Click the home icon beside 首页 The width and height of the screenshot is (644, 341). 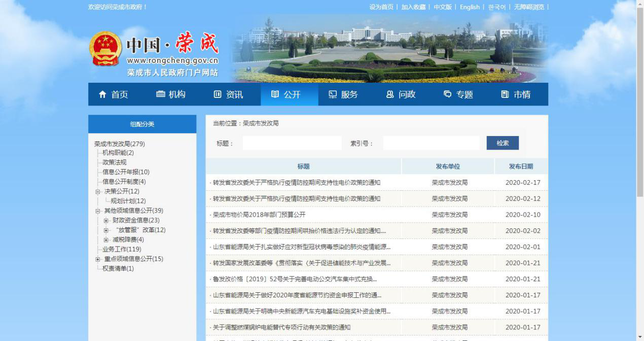(x=103, y=94)
